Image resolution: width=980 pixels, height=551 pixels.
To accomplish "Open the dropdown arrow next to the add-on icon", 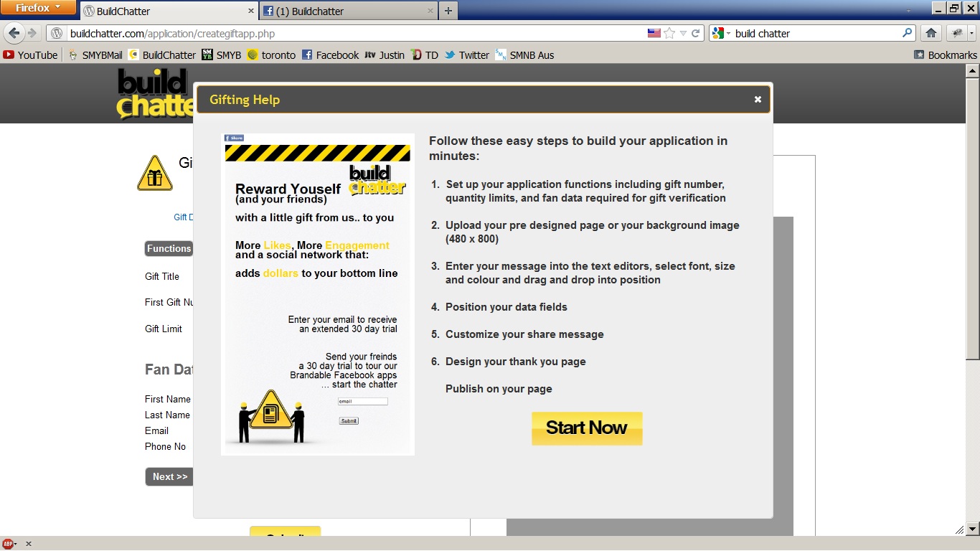I will click(971, 33).
